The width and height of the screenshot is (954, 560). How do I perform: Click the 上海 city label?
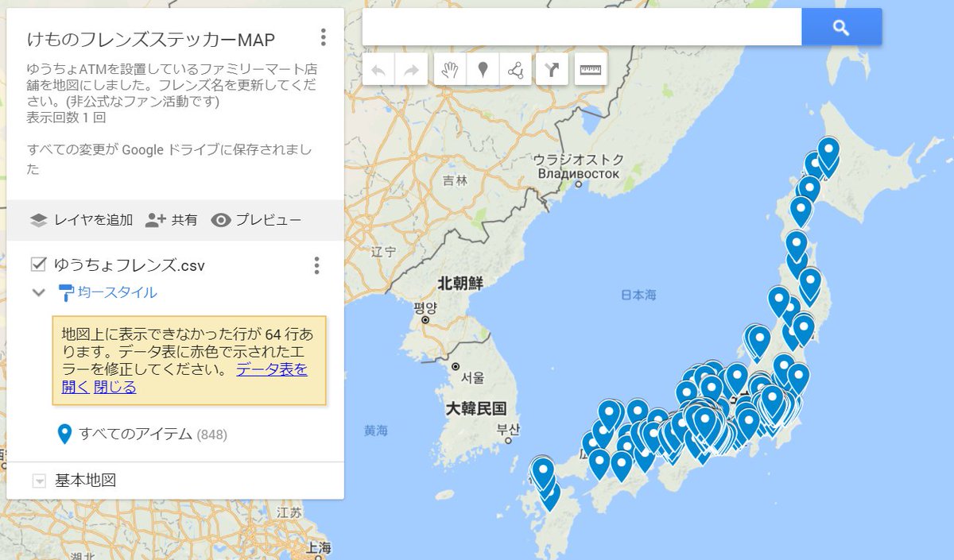(319, 547)
